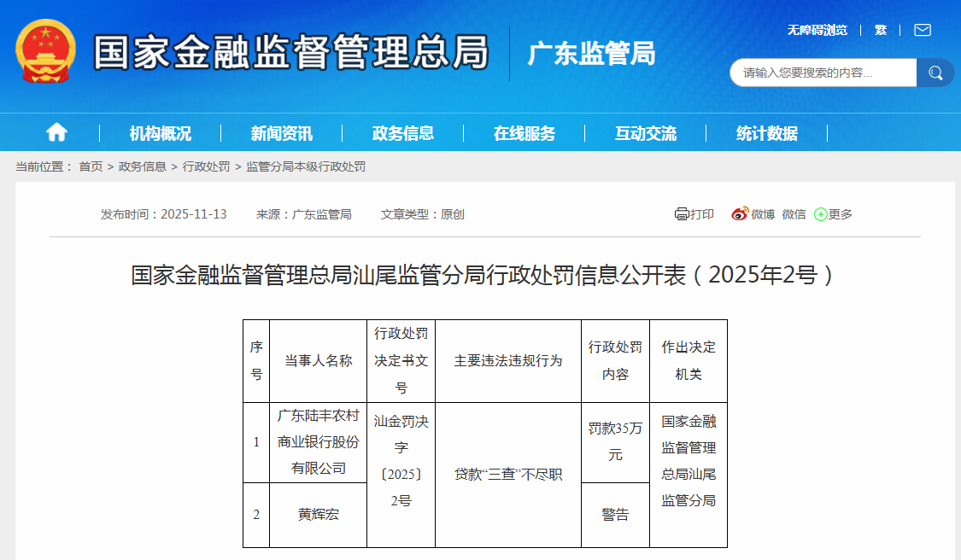Click the search magnifier icon
The height and width of the screenshot is (560, 961).
tap(935, 73)
